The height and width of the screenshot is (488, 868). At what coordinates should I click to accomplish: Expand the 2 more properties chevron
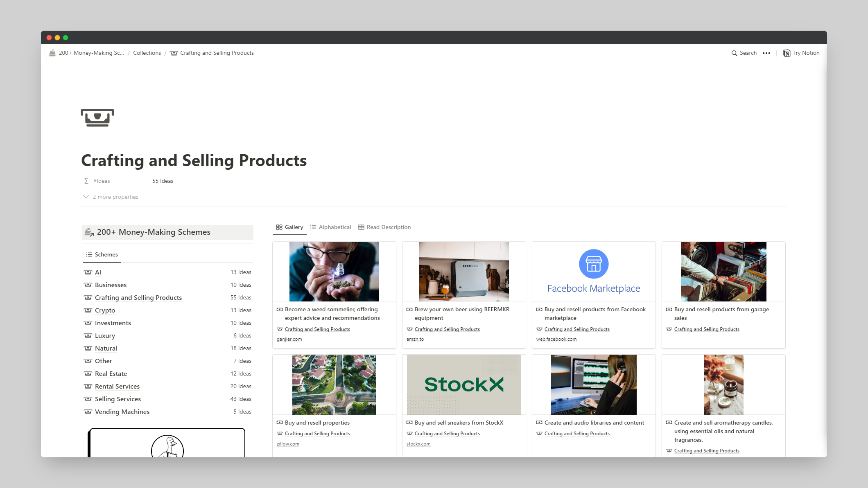click(x=86, y=197)
